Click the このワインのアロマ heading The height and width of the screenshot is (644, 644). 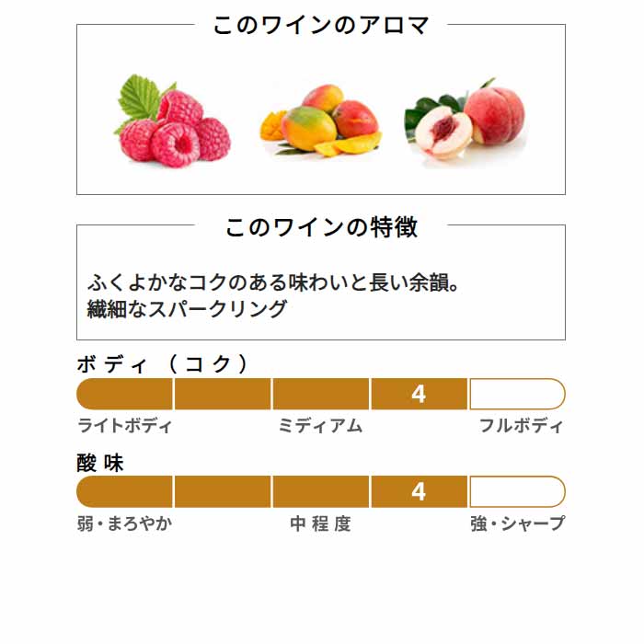pos(321,25)
